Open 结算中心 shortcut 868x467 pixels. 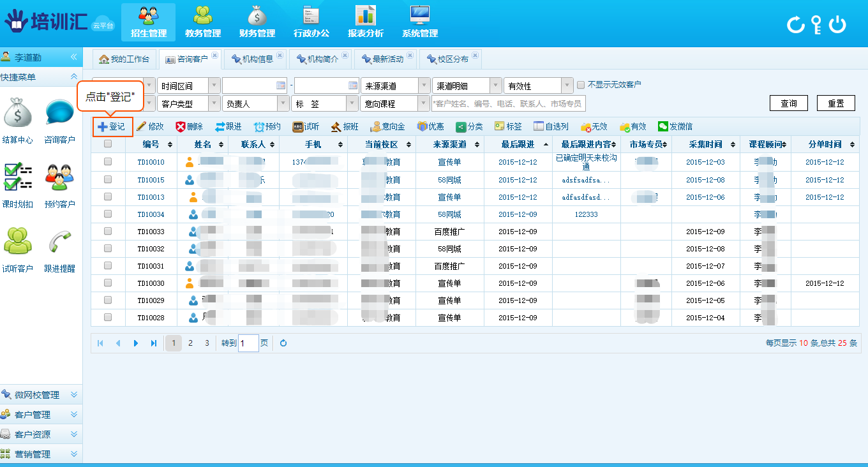(18, 121)
